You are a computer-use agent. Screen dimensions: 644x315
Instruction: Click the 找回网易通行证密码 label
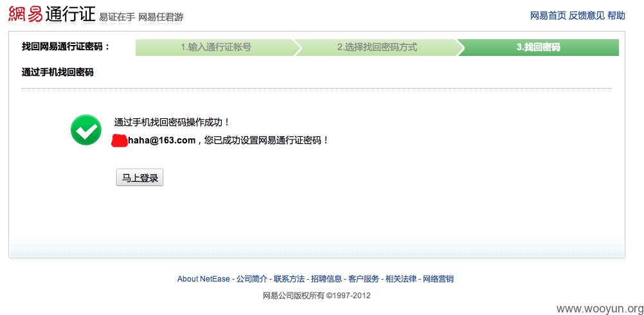coord(66,46)
